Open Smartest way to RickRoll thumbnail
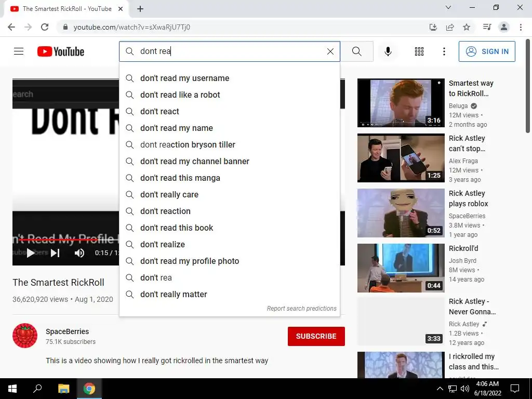 (401, 103)
